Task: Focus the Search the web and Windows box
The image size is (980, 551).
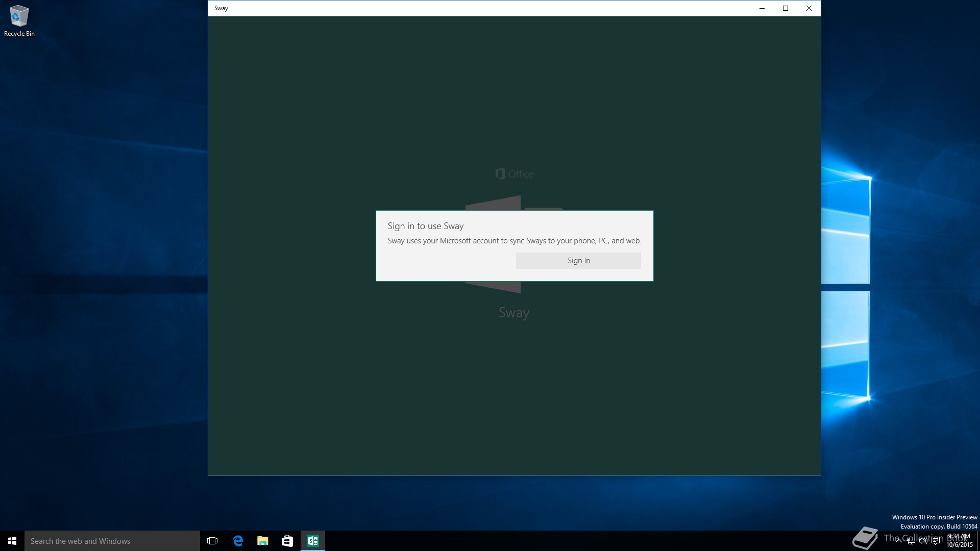Action: point(112,541)
